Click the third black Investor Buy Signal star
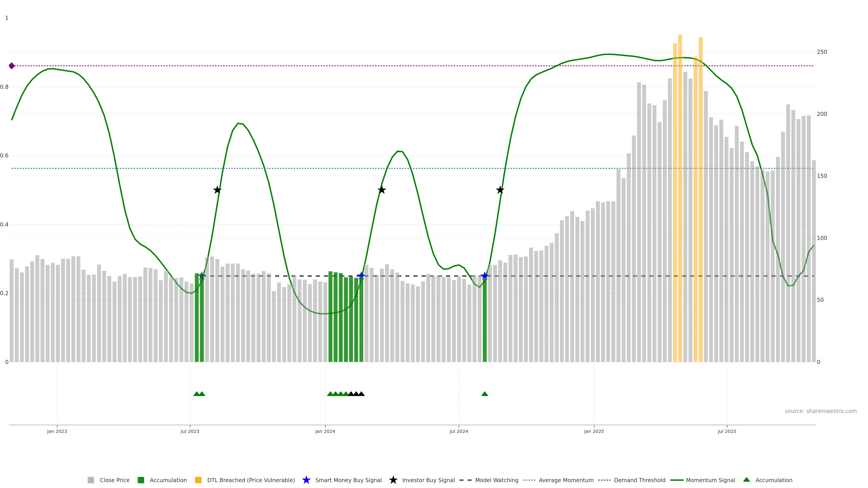The image size is (868, 488). (500, 190)
